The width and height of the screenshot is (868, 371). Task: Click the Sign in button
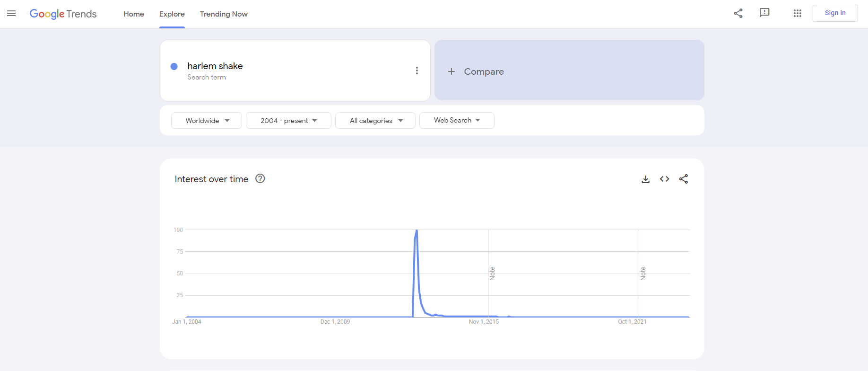click(x=835, y=13)
